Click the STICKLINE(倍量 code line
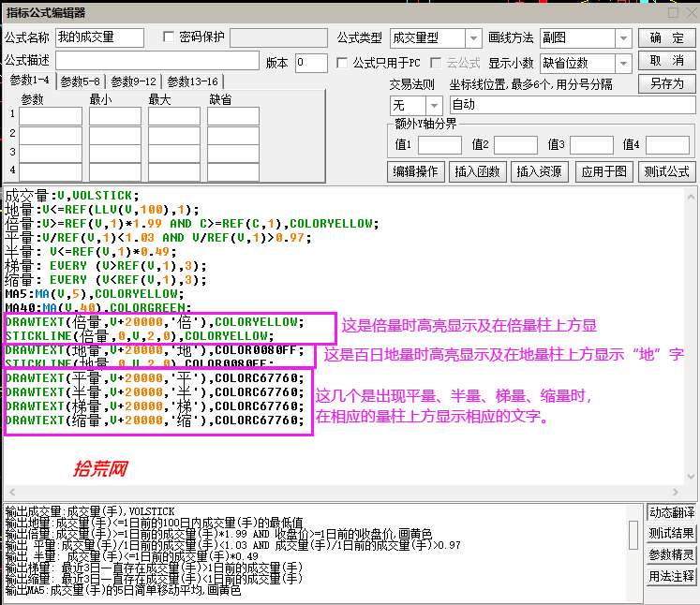 pos(140,335)
